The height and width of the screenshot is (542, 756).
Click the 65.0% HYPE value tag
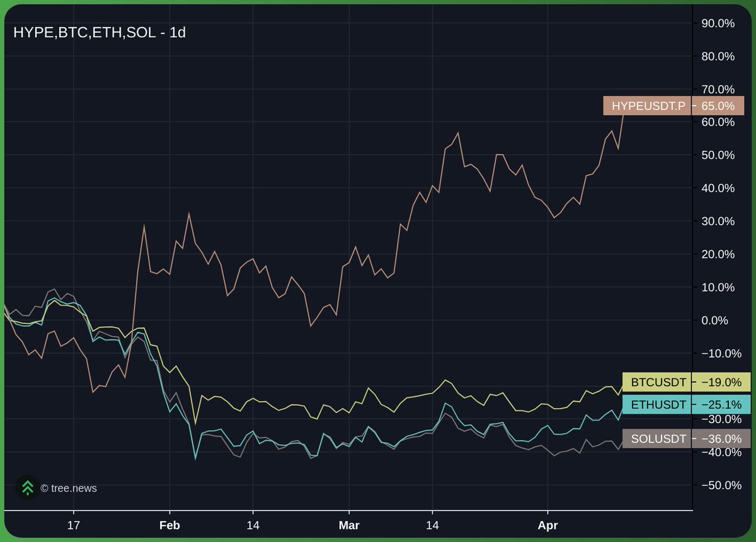(718, 106)
